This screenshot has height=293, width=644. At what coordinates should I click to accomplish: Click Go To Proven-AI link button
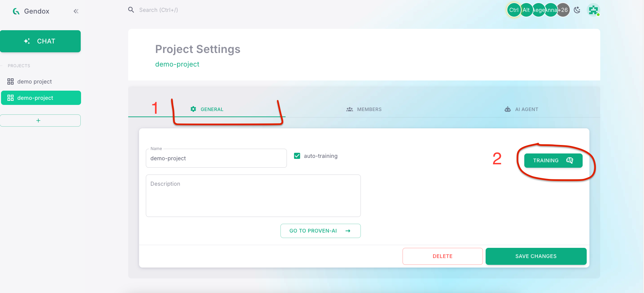coord(320,231)
